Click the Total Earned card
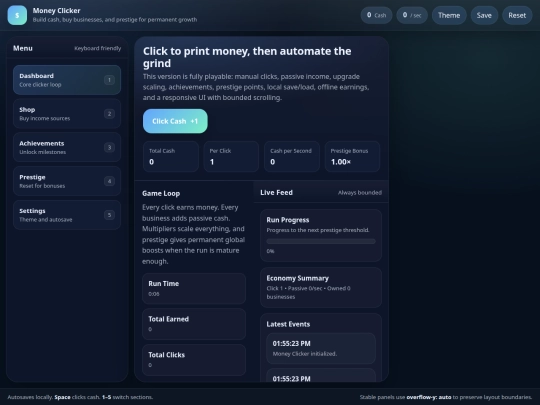Viewport: 540px width, 405px height. tap(194, 324)
